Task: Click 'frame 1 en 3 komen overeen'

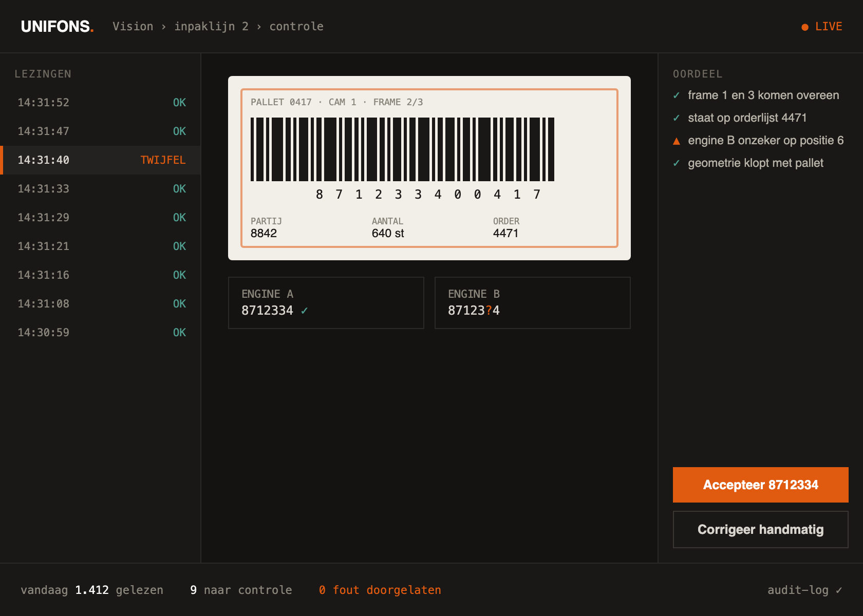Action: [763, 95]
